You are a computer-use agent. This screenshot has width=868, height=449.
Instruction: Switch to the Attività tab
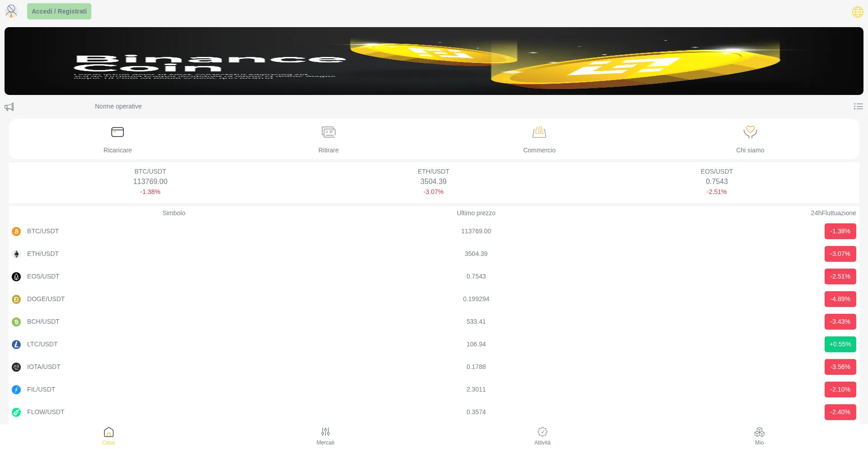[542, 436]
